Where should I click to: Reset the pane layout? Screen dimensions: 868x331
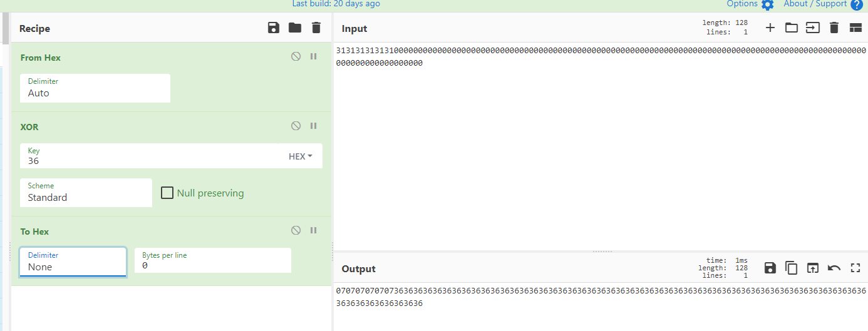click(x=855, y=28)
